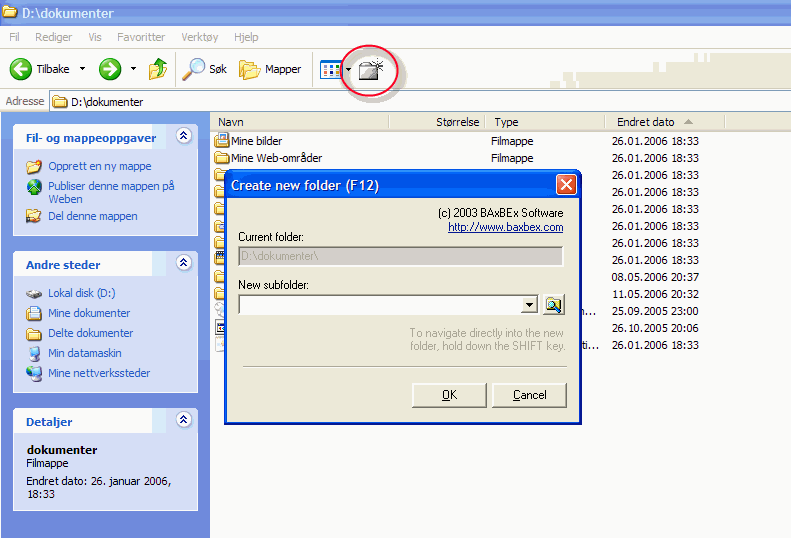Open the views dropdown arrow
The image size is (791, 538).
click(348, 70)
